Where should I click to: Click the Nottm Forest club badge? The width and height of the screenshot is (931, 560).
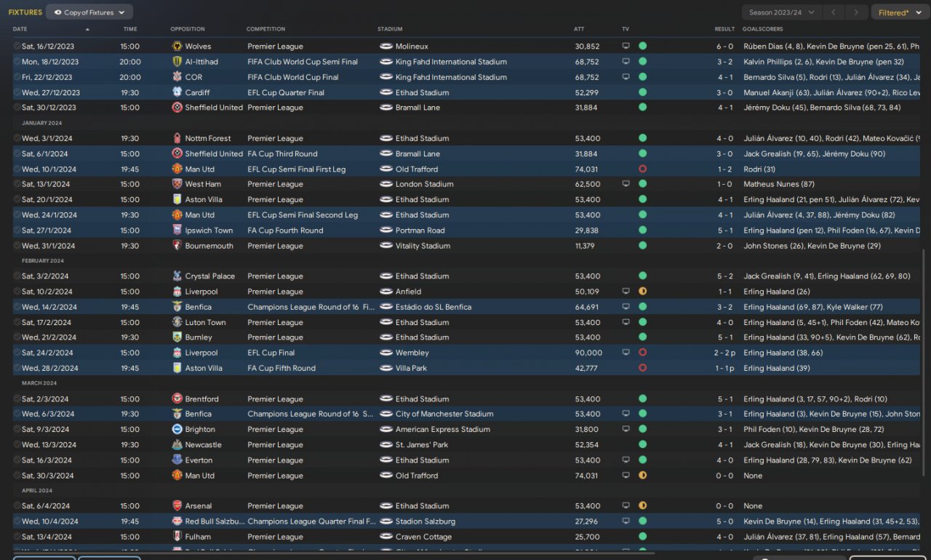(177, 138)
